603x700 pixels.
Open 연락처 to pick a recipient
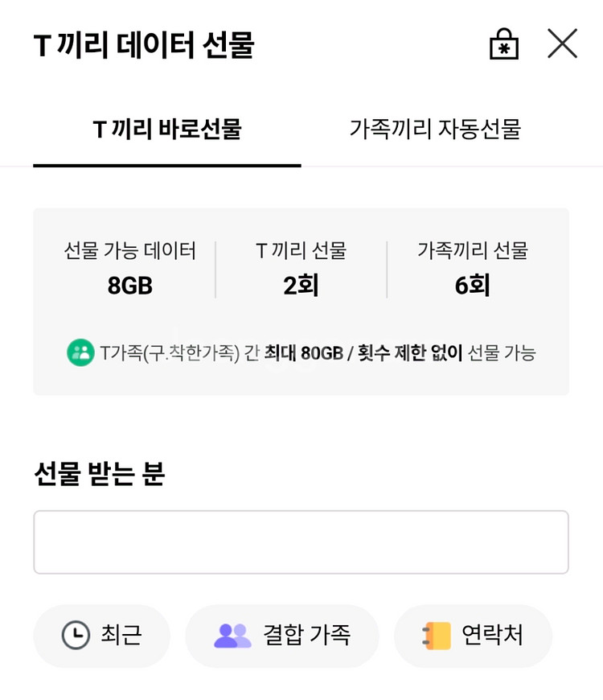[473, 636]
